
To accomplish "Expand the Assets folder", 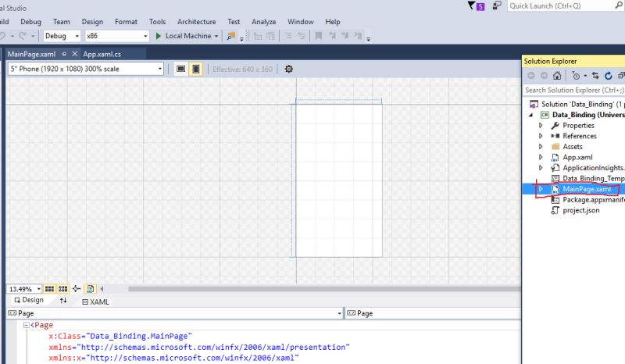I will point(541,147).
